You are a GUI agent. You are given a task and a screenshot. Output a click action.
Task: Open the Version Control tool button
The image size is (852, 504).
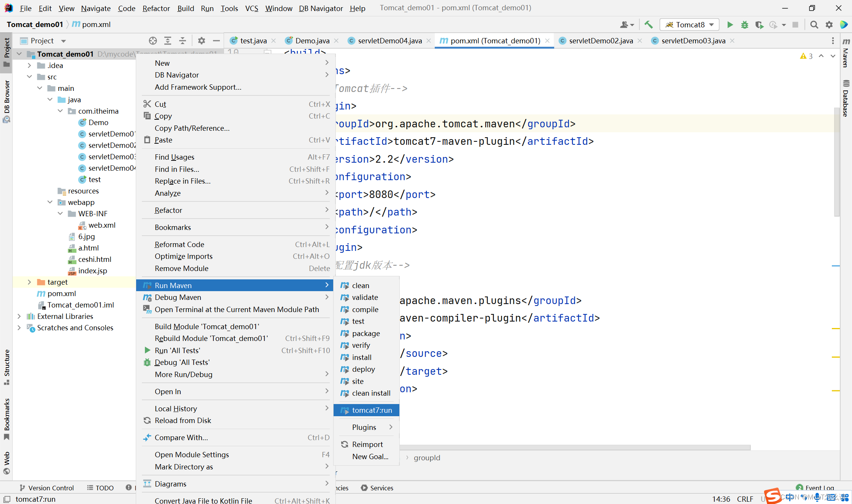[46, 488]
